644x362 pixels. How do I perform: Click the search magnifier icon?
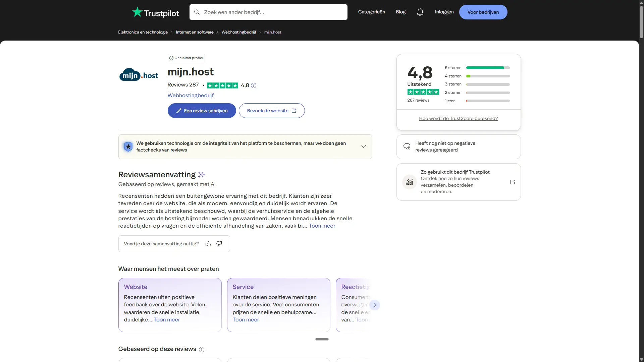[197, 12]
